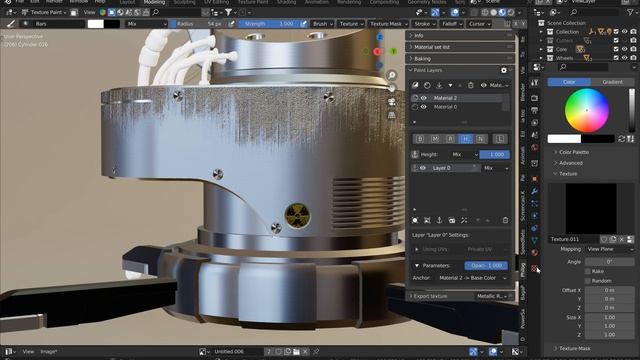Click the zoom magnifier viewport icon
The height and width of the screenshot is (360, 640).
point(391,75)
